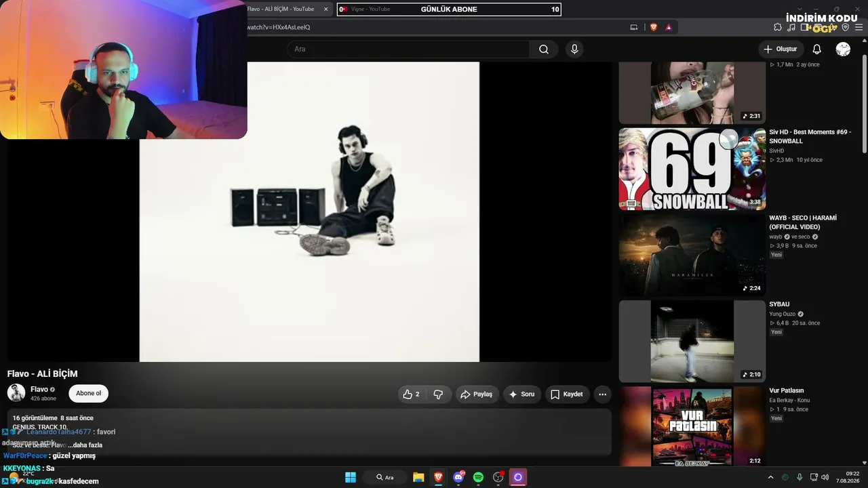Open the Yung Ouzo channel link
Viewport: 868px width, 488px height.
tap(783, 314)
